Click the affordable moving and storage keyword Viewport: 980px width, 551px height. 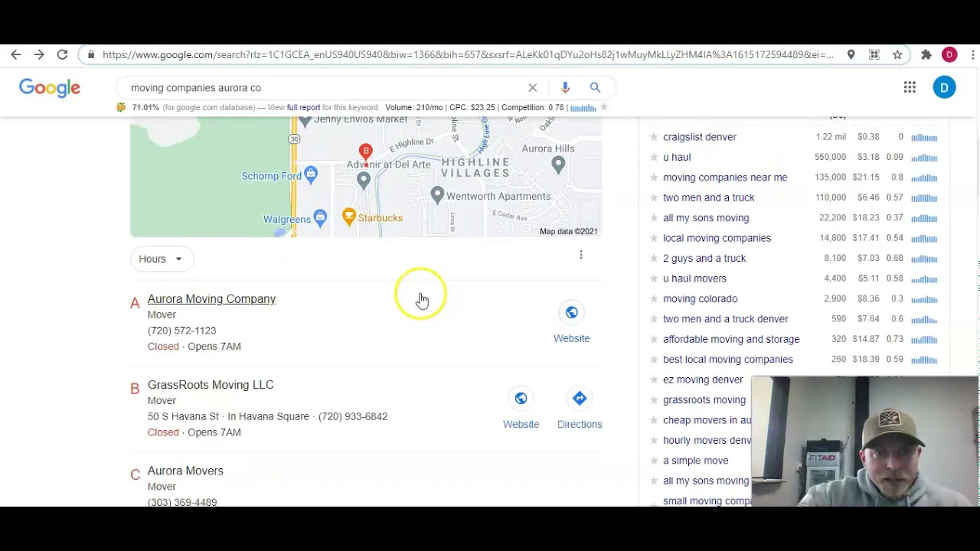pyautogui.click(x=731, y=339)
